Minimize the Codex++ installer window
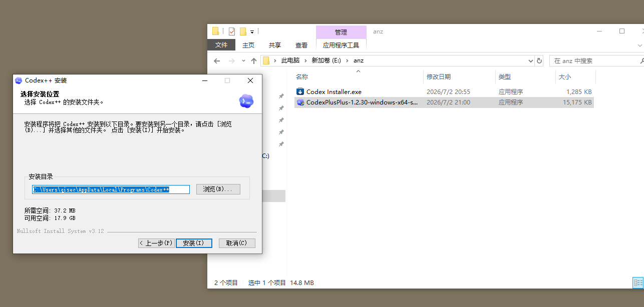This screenshot has height=307, width=644. 204,80
